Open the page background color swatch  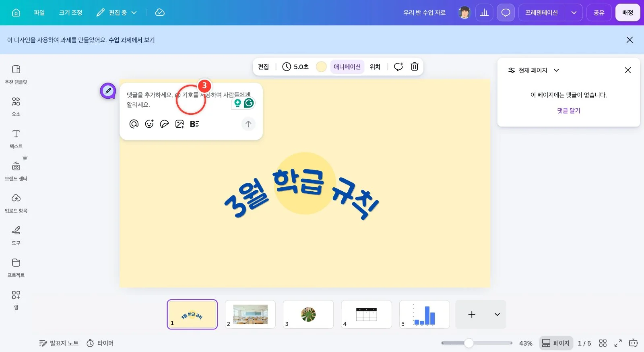[321, 66]
